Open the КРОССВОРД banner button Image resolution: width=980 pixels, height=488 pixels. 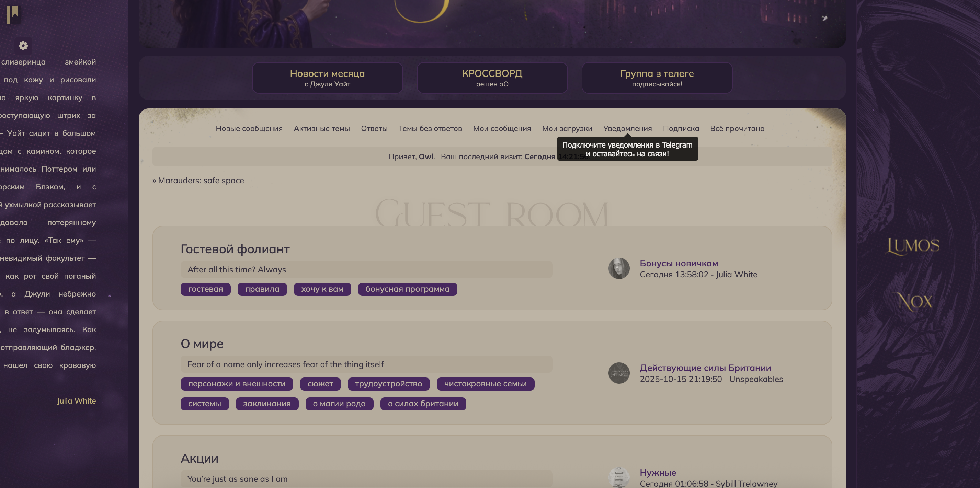(x=492, y=78)
